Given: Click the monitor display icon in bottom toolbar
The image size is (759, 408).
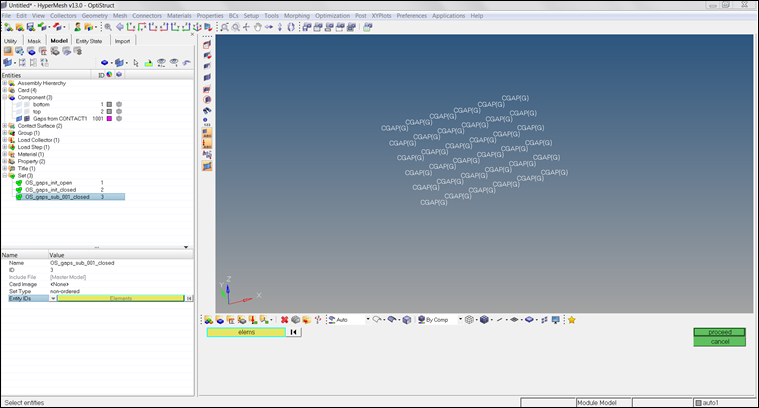Looking at the screenshot, I should coord(556,320).
